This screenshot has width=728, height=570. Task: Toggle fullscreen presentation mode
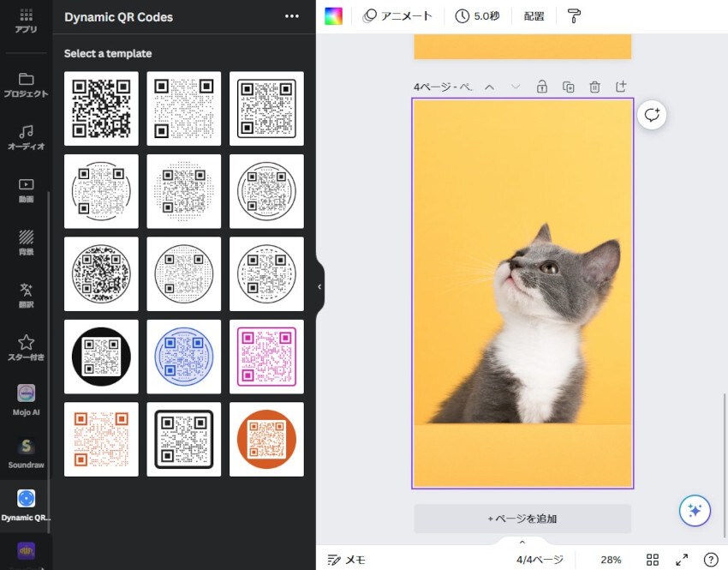tap(682, 560)
